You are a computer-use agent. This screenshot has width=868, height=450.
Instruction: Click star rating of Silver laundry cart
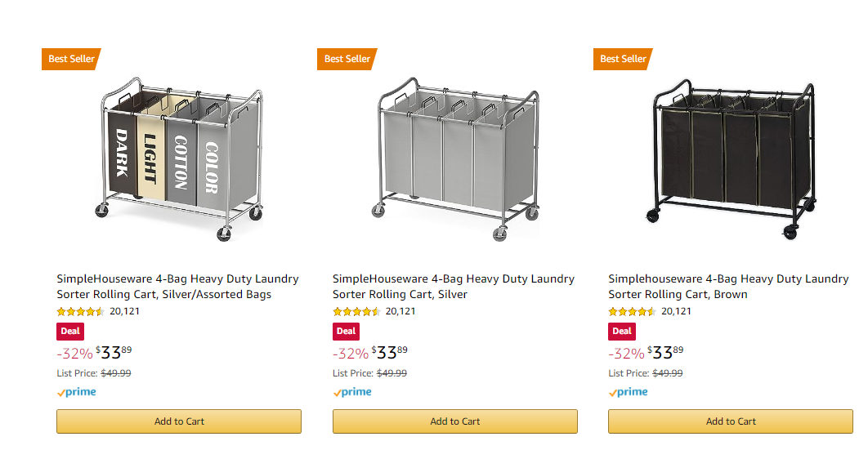coord(356,311)
